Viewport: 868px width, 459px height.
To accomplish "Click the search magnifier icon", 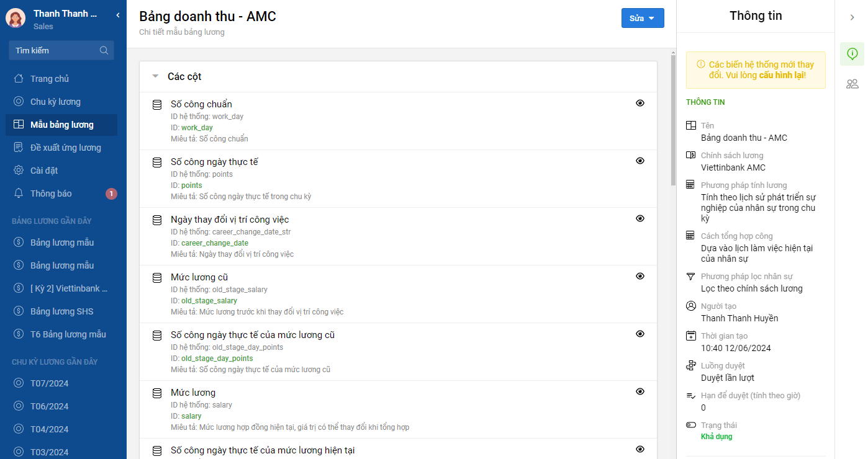I will click(104, 50).
